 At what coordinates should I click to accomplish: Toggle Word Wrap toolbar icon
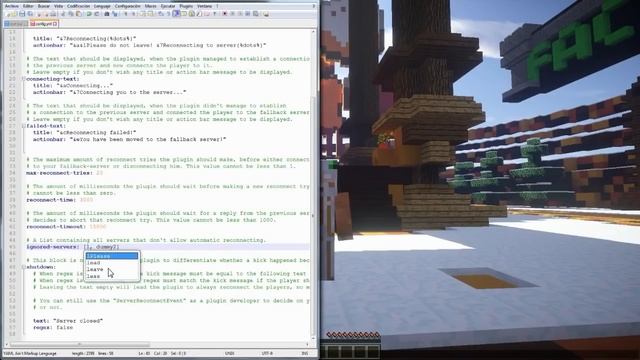coord(160,14)
